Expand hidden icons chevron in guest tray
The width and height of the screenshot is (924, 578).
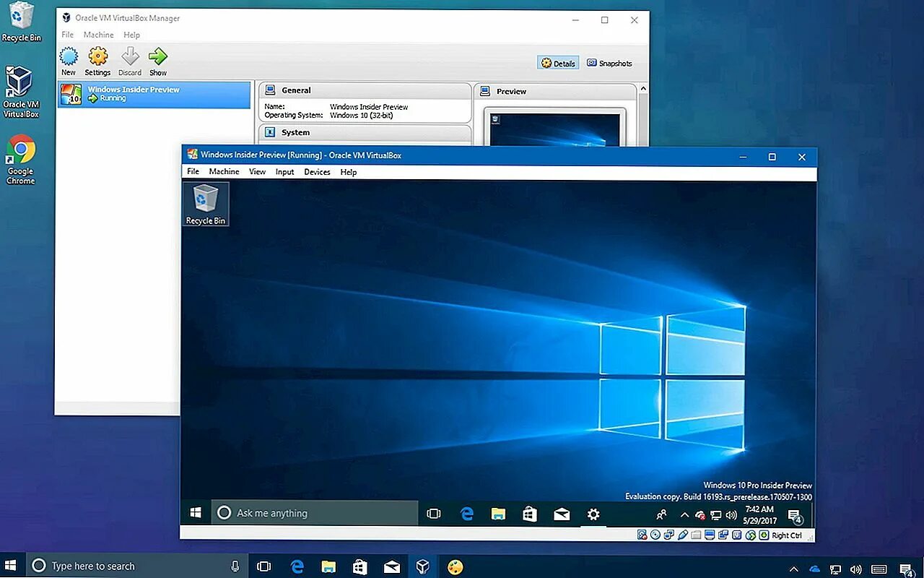(x=684, y=515)
